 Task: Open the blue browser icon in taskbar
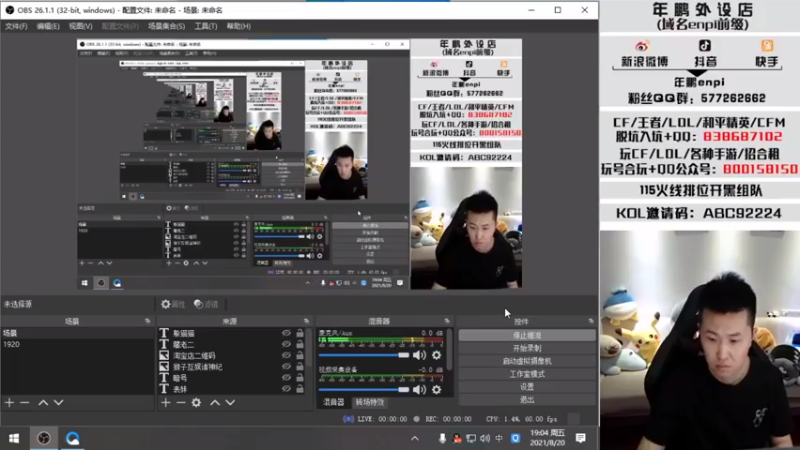click(x=72, y=438)
